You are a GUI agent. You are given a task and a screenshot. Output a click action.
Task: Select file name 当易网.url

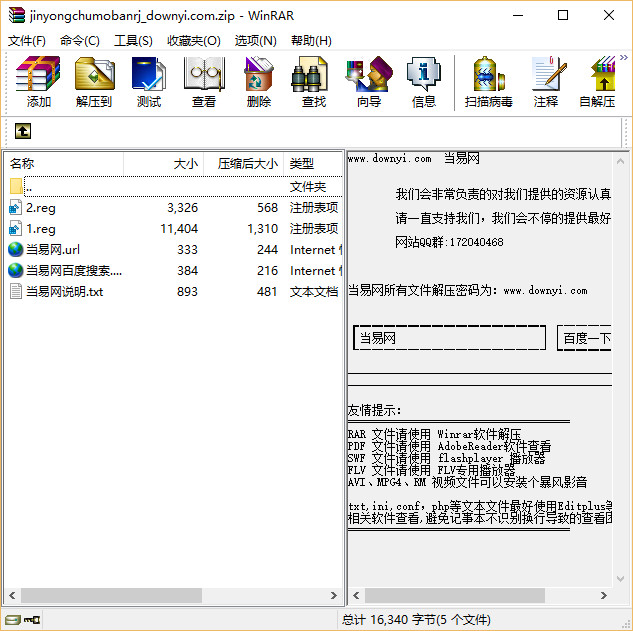click(53, 249)
